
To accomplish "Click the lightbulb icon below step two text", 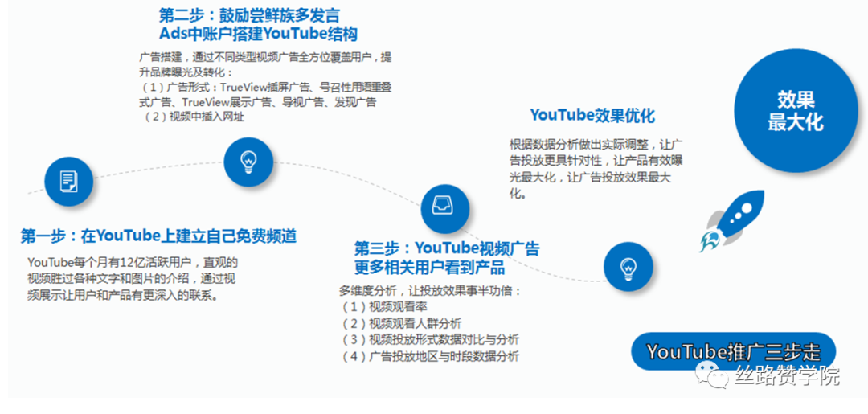I will tap(248, 161).
